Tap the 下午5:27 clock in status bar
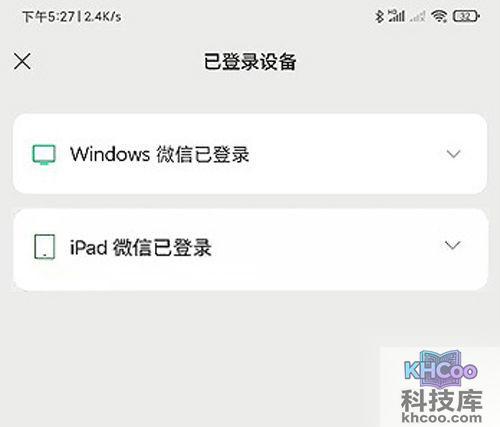Screen dimensions: 500x427 [49, 16]
